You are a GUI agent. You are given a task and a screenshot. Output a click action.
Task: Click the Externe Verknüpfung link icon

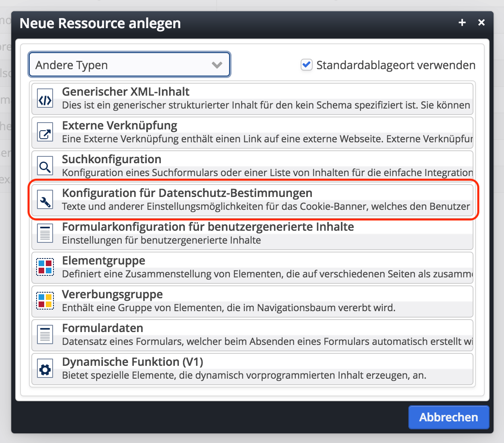point(45,133)
